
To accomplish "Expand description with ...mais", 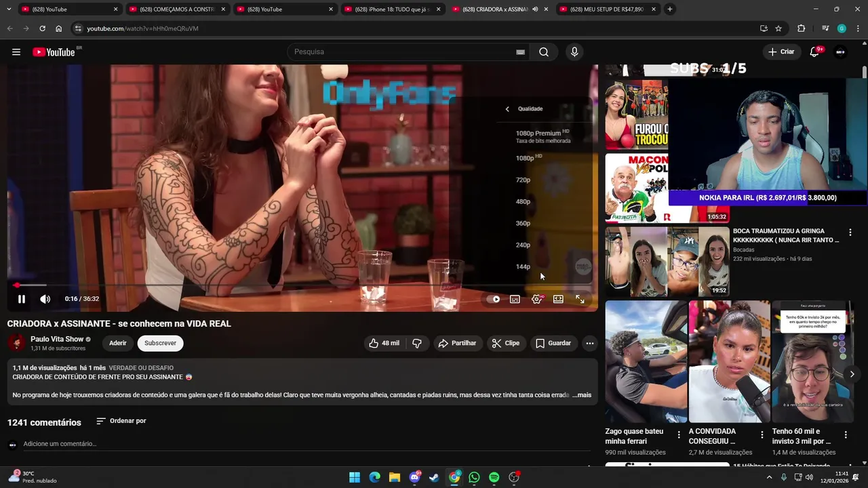I will 582,395.
